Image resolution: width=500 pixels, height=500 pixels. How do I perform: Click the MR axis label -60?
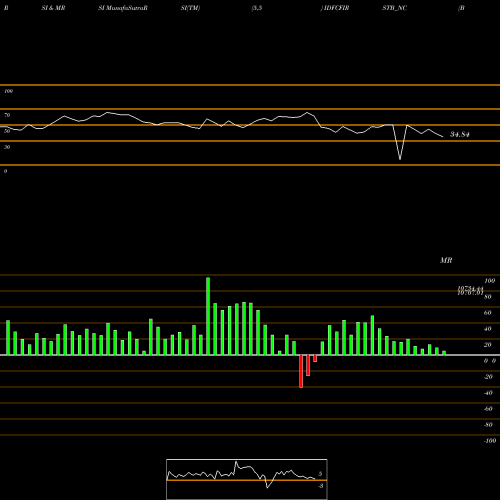pyautogui.click(x=488, y=409)
